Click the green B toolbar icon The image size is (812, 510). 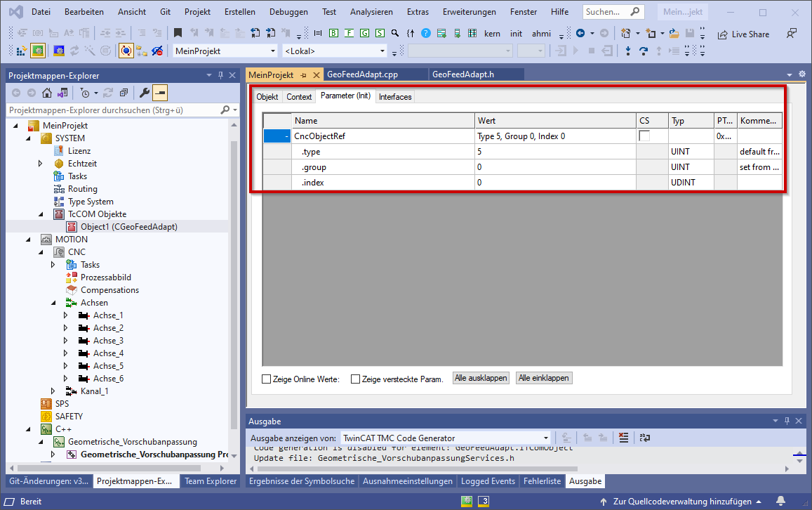point(333,33)
